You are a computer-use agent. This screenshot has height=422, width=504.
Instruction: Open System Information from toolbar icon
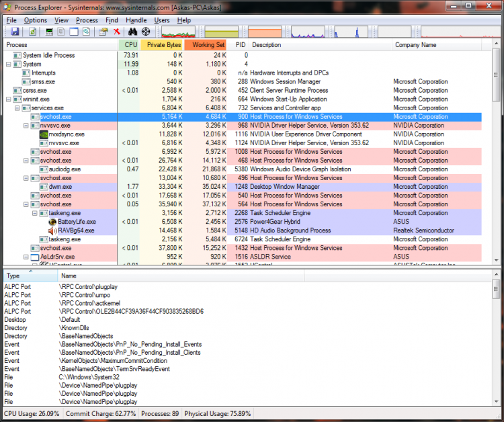click(x=49, y=32)
